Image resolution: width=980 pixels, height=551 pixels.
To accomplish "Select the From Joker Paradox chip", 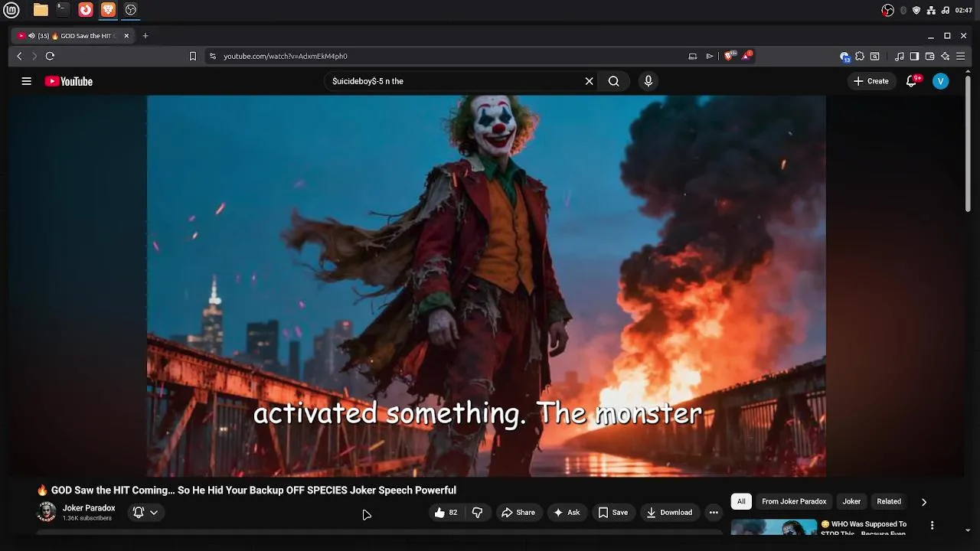I will click(x=794, y=501).
